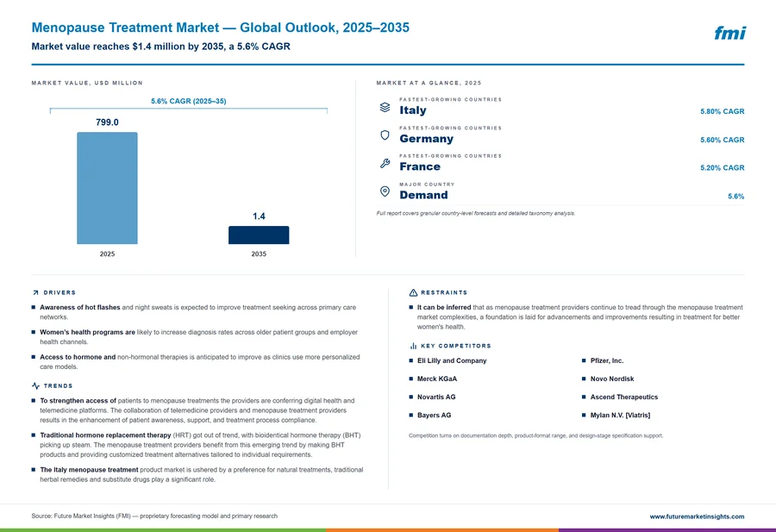The width and height of the screenshot is (776, 532).
Task: Click the Full report covers granular note
Action: click(x=476, y=213)
